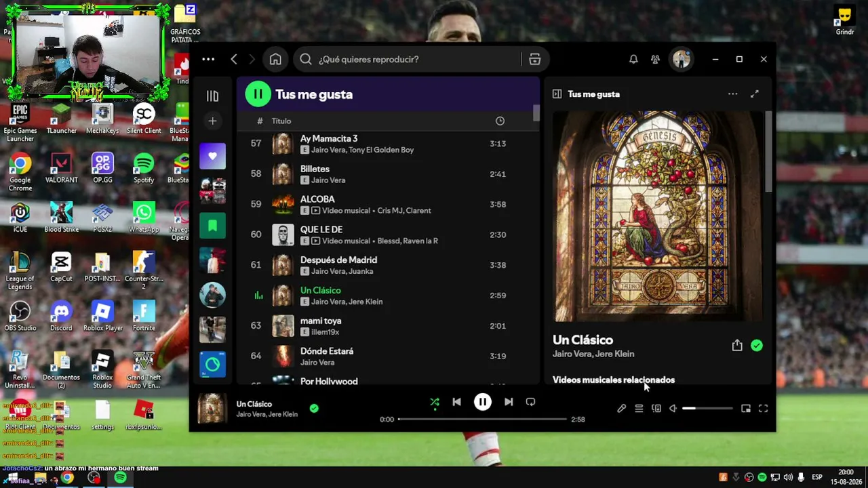
Task: Toggle repeat mode
Action: (530, 402)
